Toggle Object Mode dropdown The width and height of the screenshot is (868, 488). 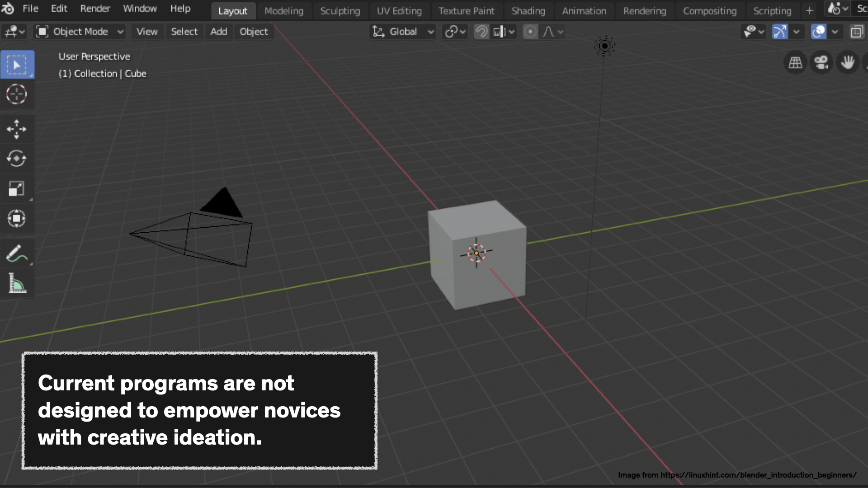pos(80,32)
